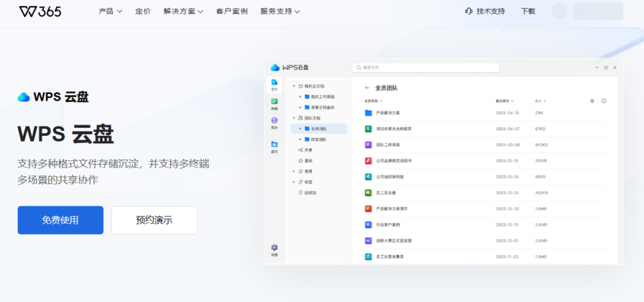Open the 全部类型 filter dropdown
The width and height of the screenshot is (644, 302).
point(374,101)
